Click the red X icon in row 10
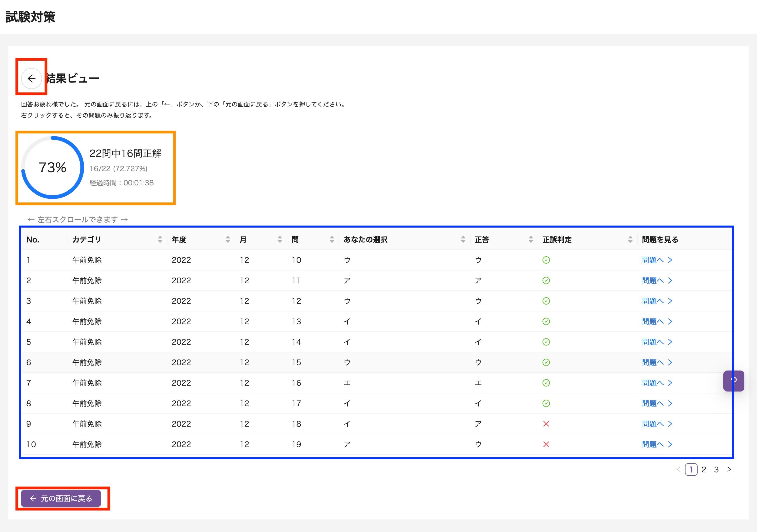 [x=546, y=444]
